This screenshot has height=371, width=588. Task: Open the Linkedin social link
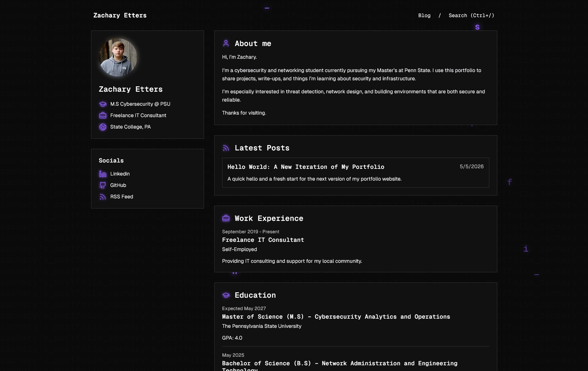[120, 174]
